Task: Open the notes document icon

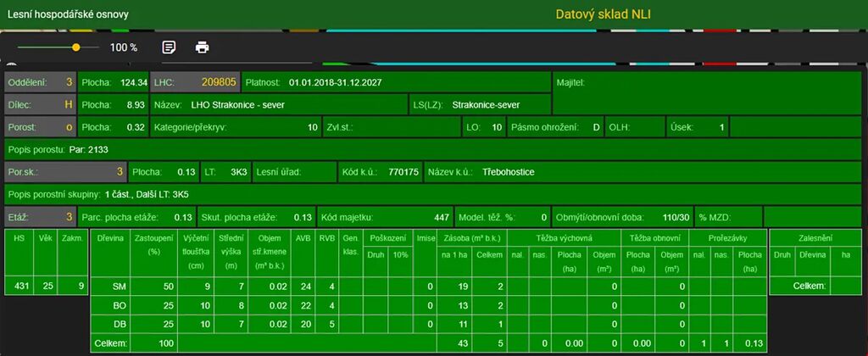Action: point(169,47)
